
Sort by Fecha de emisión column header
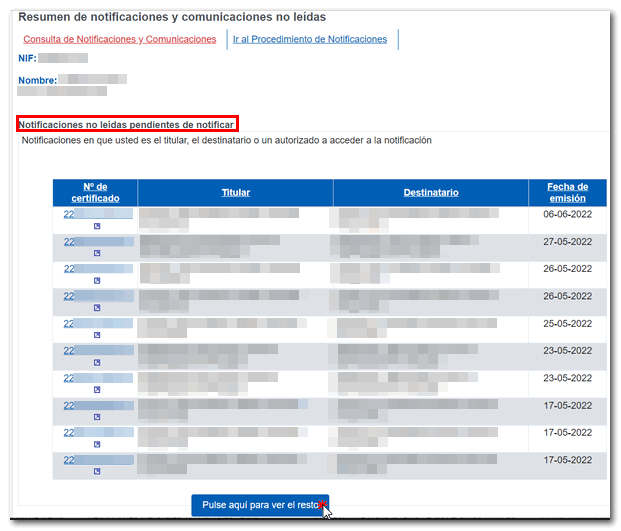coord(567,192)
